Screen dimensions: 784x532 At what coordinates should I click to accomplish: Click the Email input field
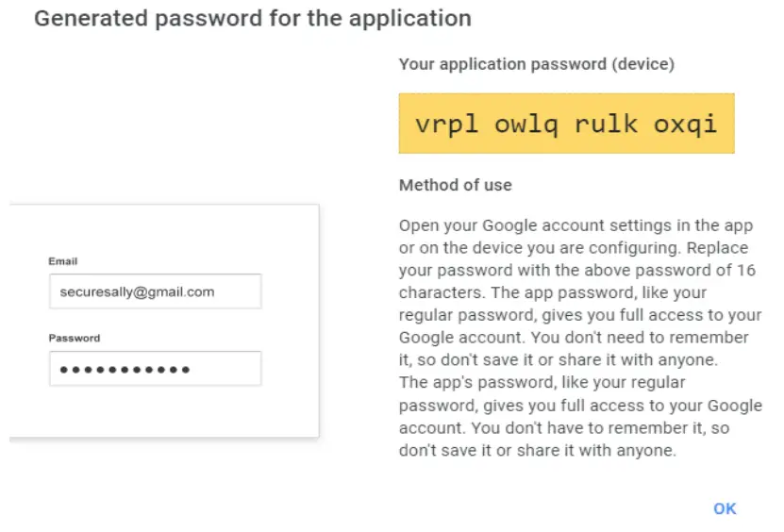point(155,292)
